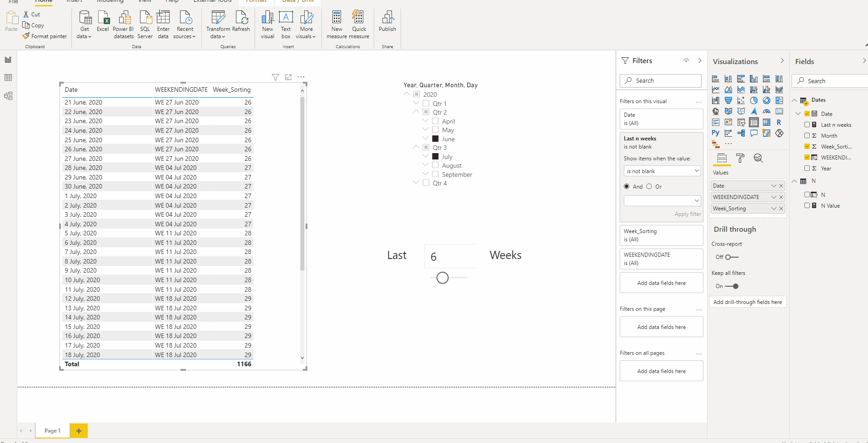Open the Get data dropdown button
868x443 pixels.
[x=85, y=25]
